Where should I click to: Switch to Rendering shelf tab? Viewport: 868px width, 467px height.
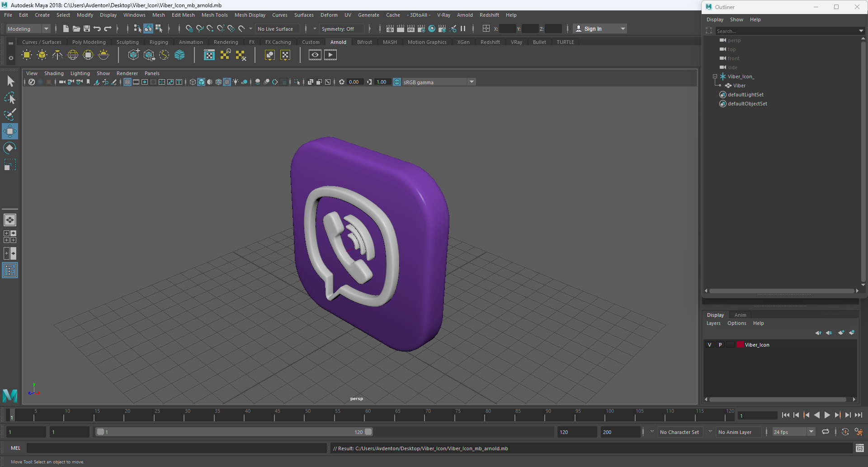coord(226,42)
